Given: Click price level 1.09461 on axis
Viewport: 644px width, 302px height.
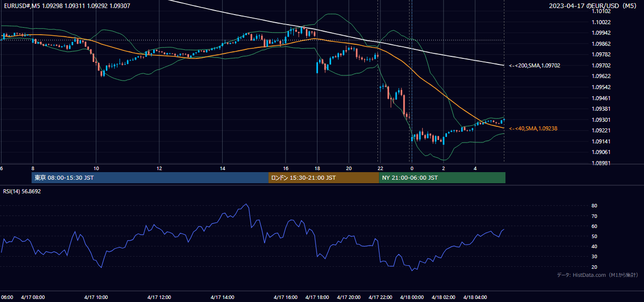Looking at the screenshot, I should (602, 98).
